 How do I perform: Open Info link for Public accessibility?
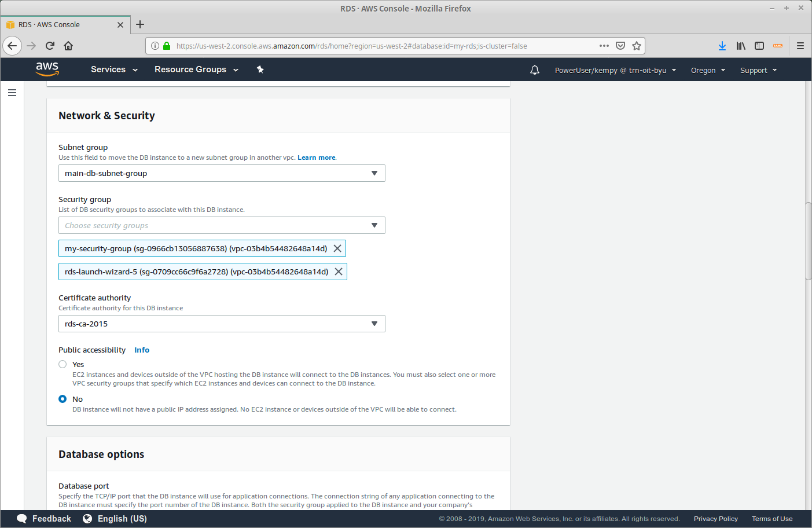pos(142,350)
